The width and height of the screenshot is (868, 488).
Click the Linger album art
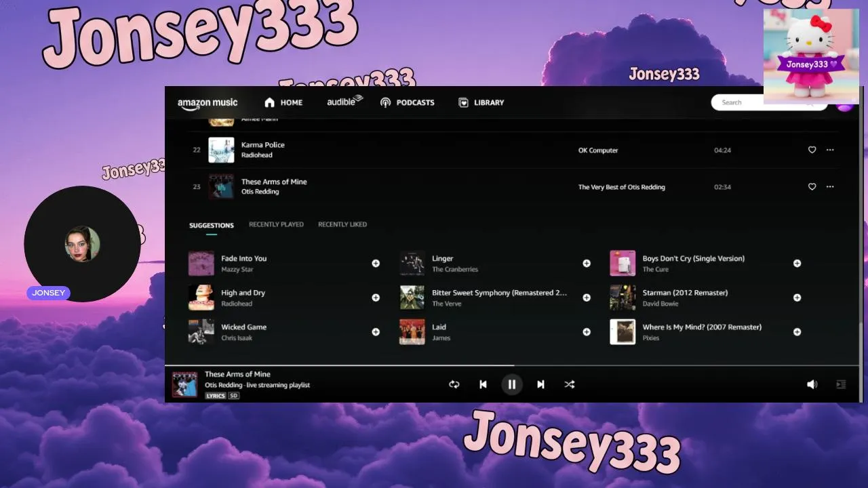(412, 263)
